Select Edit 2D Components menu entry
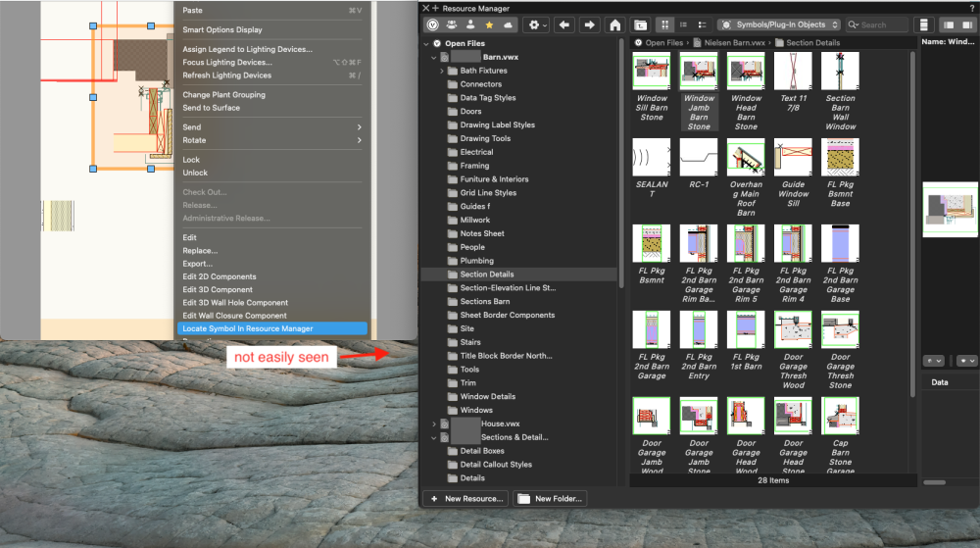This screenshot has height=548, width=980. (x=220, y=276)
